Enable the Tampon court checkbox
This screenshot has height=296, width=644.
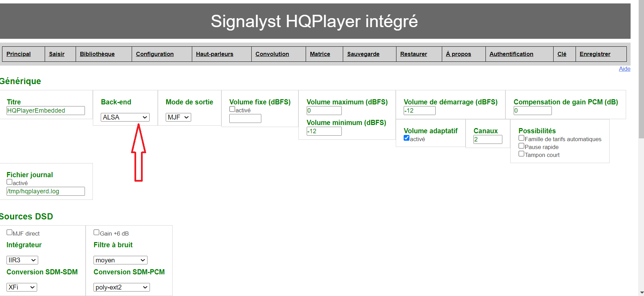pyautogui.click(x=522, y=154)
